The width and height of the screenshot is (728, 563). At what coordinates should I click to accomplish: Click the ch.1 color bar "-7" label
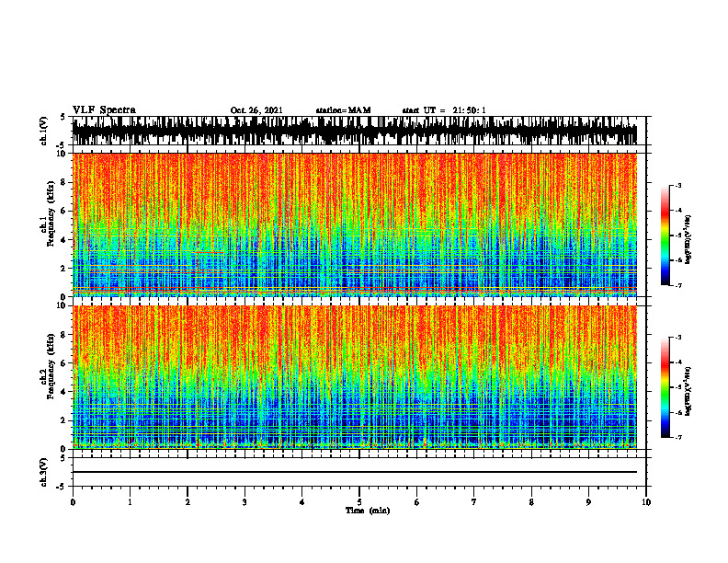tap(678, 285)
